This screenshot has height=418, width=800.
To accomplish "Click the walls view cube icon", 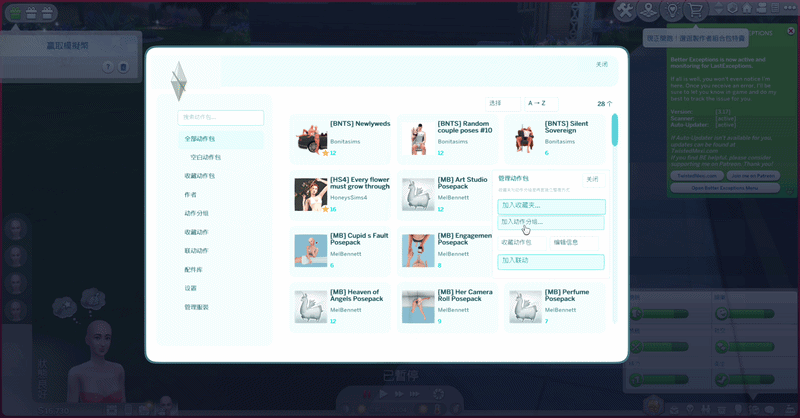I will click(732, 8).
